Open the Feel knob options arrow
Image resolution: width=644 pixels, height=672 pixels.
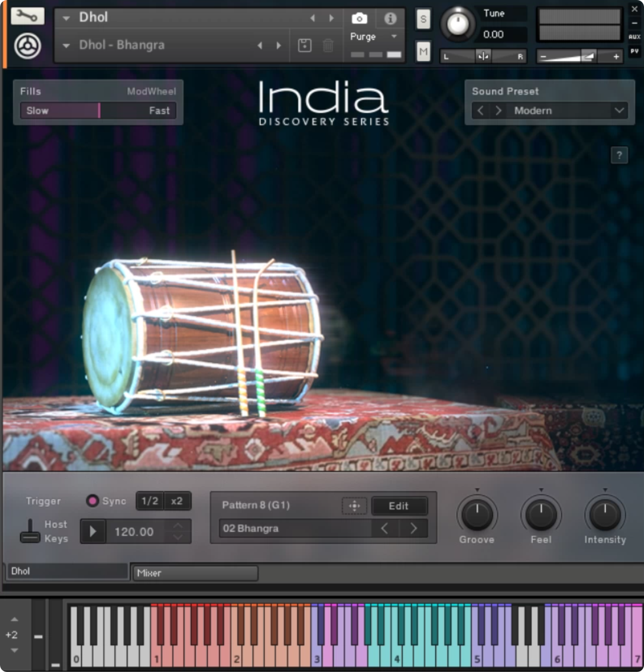pyautogui.click(x=541, y=490)
